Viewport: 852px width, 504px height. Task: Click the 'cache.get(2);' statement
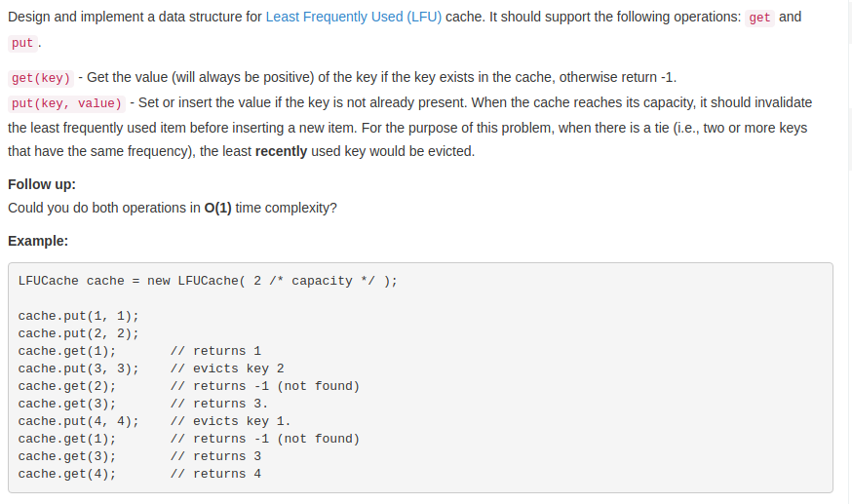[x=66, y=386]
